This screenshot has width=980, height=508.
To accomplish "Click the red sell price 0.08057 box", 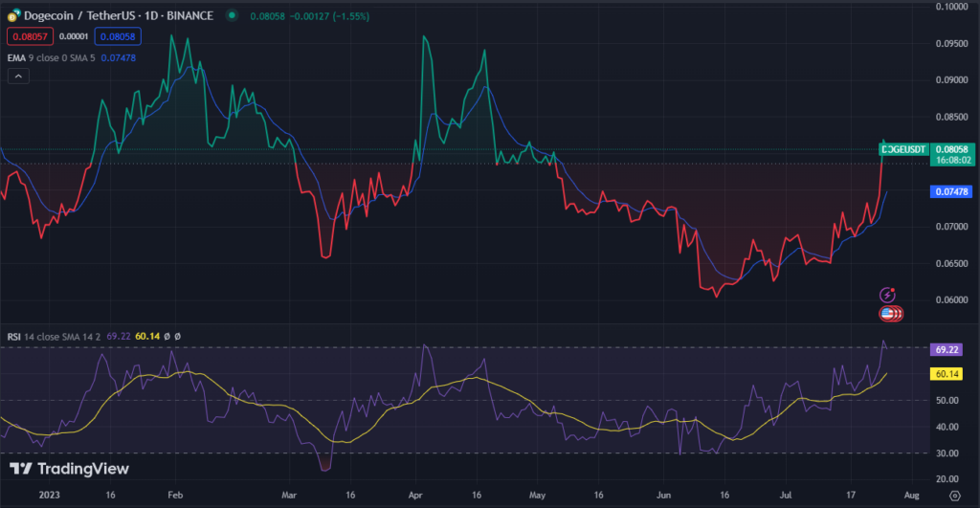I will click(30, 36).
